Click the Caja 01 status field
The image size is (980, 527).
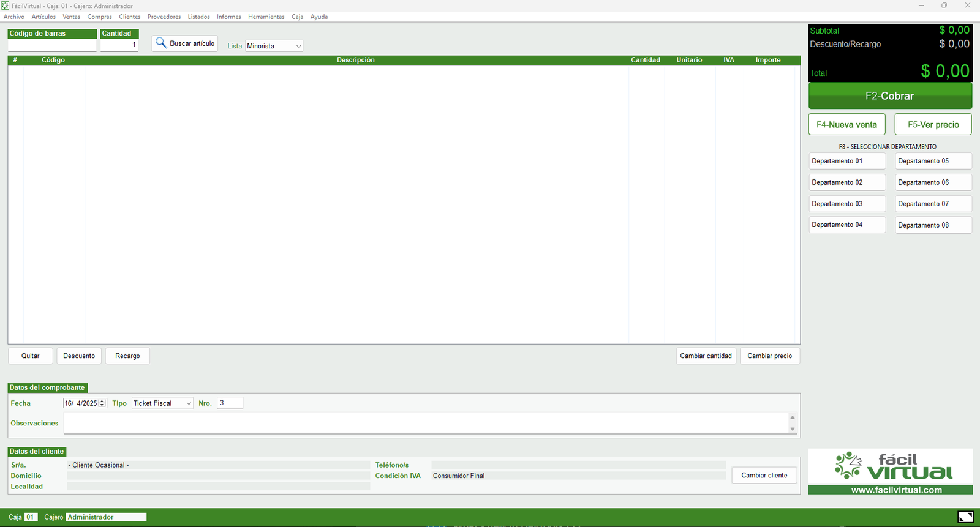(31, 517)
